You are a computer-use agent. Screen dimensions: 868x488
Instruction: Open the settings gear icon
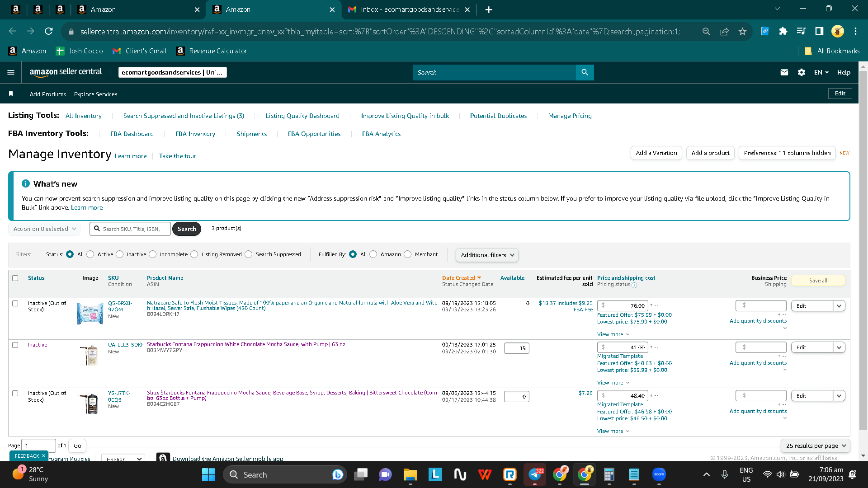(x=802, y=72)
